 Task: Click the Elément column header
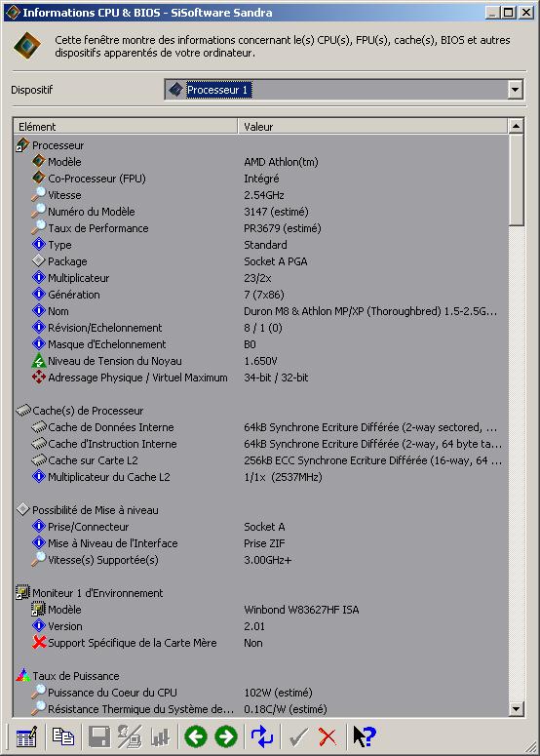point(126,126)
